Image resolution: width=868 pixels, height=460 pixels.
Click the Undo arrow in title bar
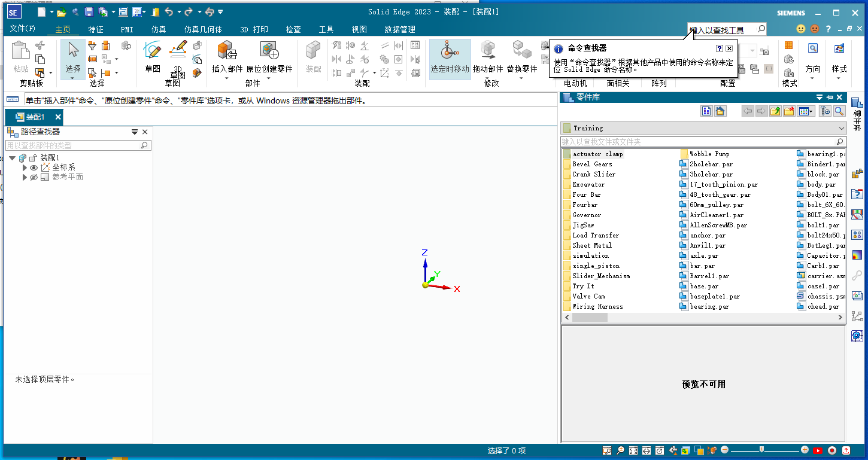tap(169, 12)
